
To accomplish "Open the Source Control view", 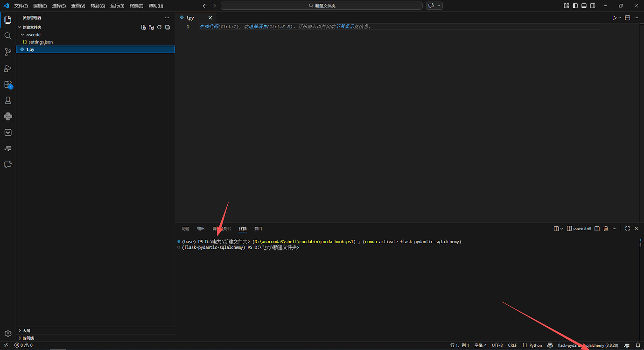I will [8, 52].
